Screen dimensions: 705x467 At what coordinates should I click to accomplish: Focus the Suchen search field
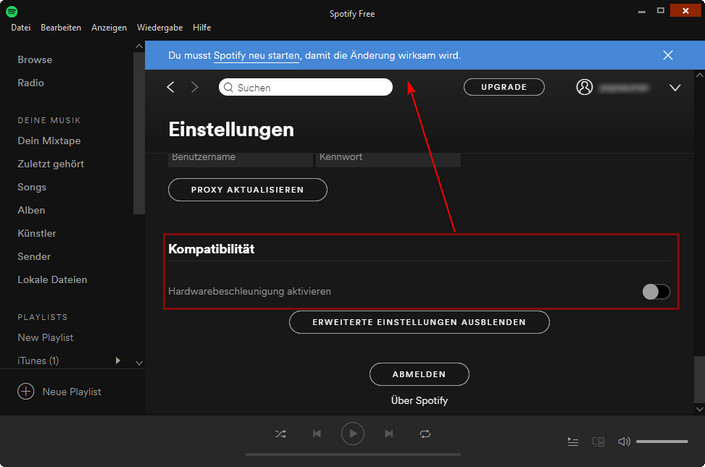click(306, 87)
